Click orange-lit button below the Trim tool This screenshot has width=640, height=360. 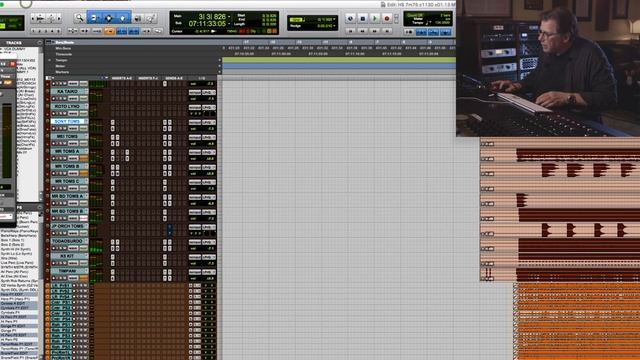tap(109, 31)
